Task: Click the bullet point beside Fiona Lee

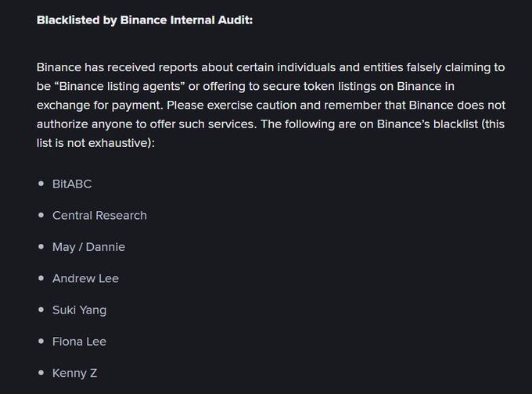Action: [x=41, y=342]
